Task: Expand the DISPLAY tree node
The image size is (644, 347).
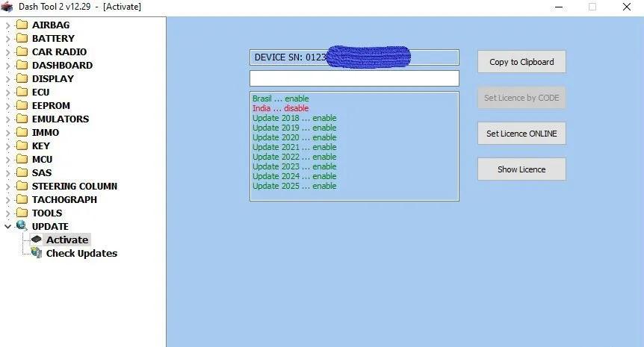Action: click(7, 79)
